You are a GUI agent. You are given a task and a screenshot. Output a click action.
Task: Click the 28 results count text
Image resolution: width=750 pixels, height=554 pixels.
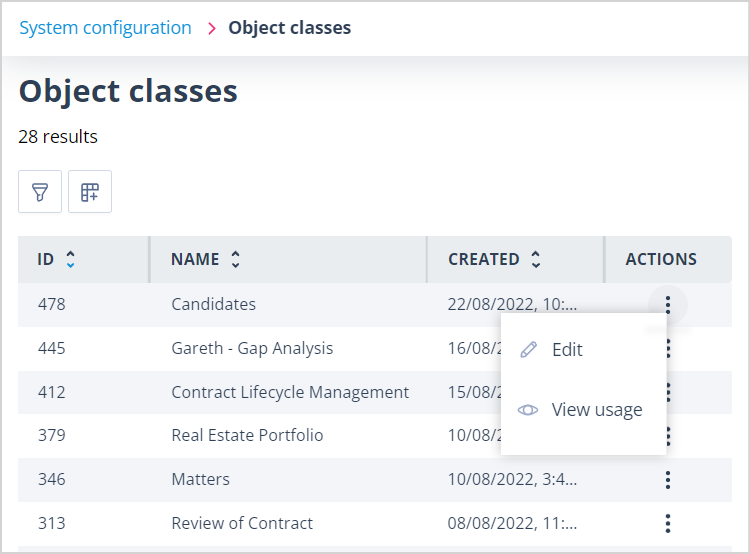pyautogui.click(x=58, y=137)
